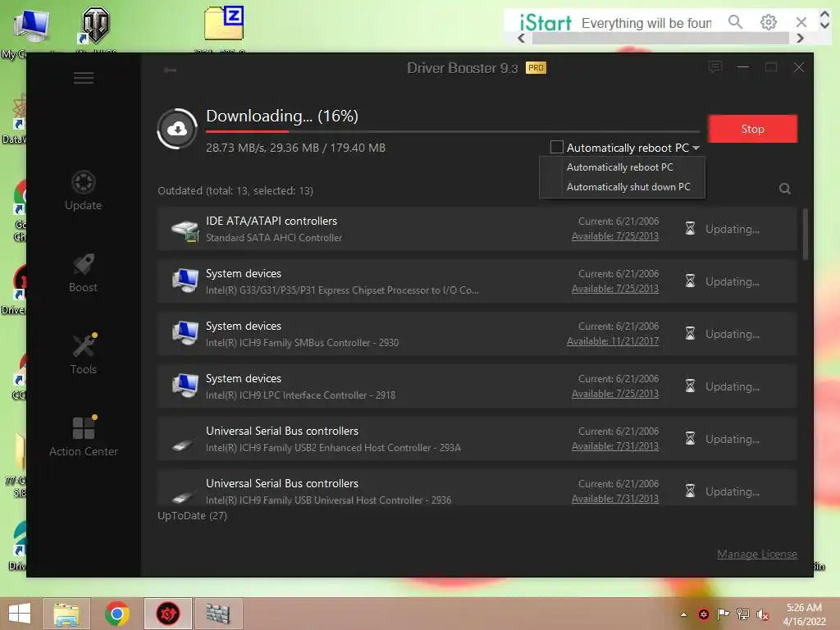
Task: Open the Boost rocket section
Action: [x=83, y=272]
